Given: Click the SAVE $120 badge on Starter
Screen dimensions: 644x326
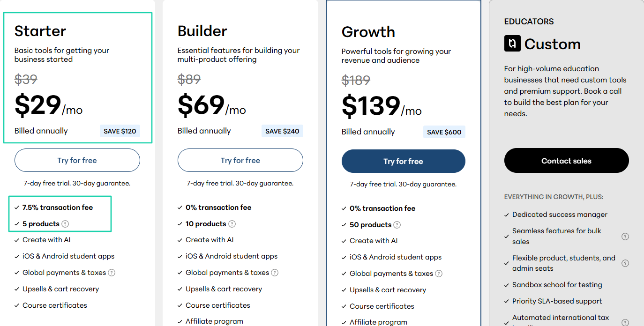Looking at the screenshot, I should (120, 131).
